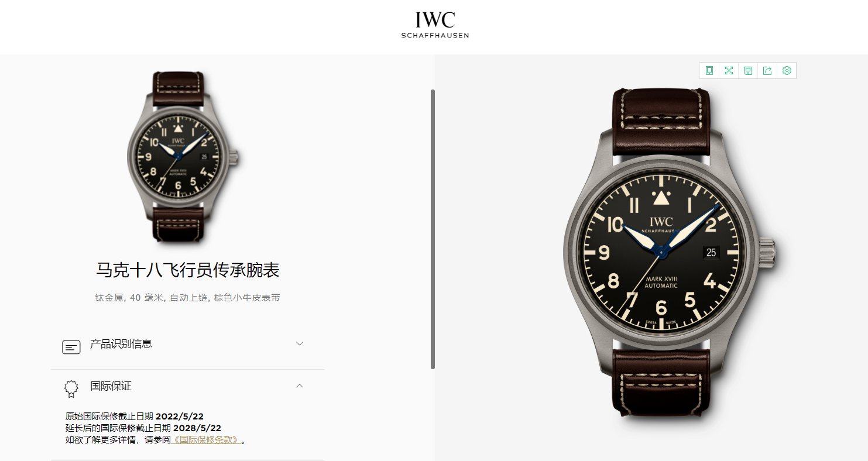The image size is (868, 461).
Task: Collapse the 国际保证 section chevron
Action: [x=300, y=386]
